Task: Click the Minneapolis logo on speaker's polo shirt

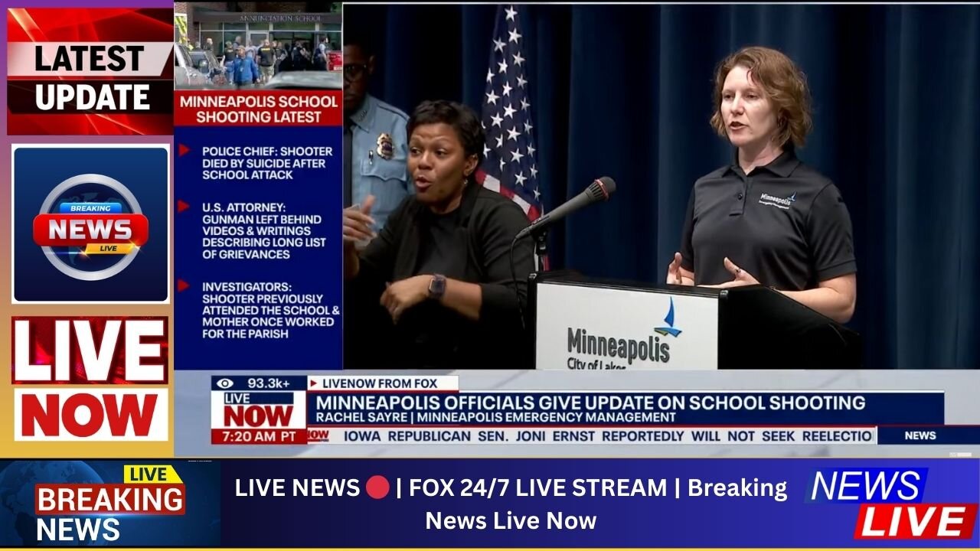Action: click(777, 201)
